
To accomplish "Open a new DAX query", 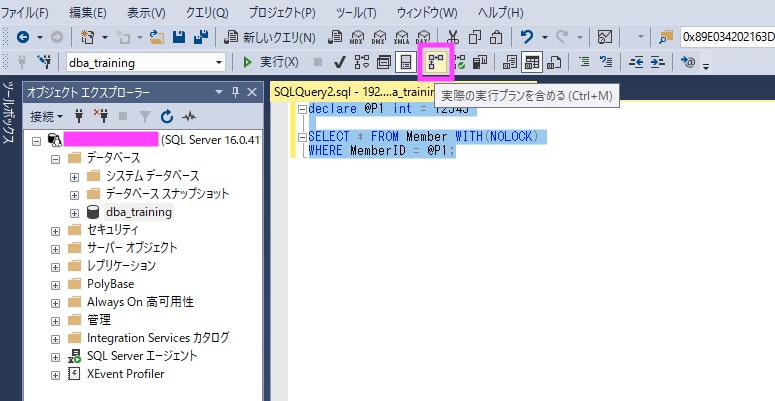I will point(424,37).
